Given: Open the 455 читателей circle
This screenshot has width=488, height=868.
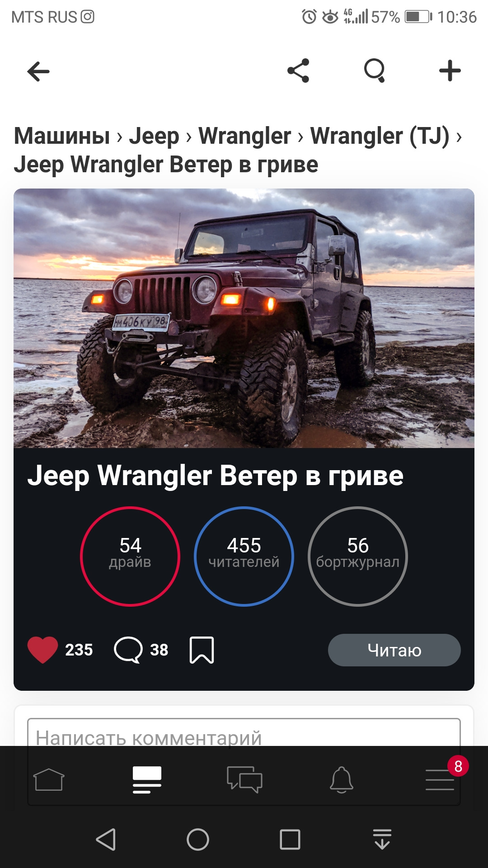Looking at the screenshot, I should point(244,557).
